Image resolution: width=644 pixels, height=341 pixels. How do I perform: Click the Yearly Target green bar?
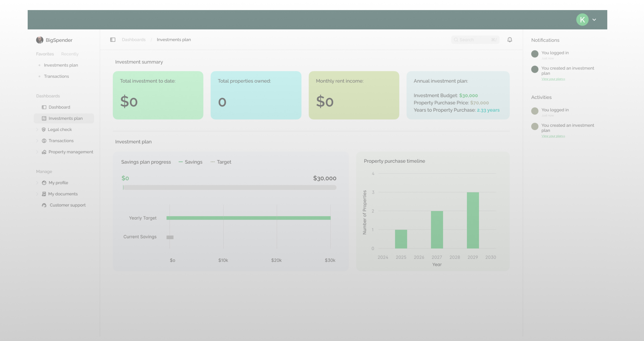(249, 218)
